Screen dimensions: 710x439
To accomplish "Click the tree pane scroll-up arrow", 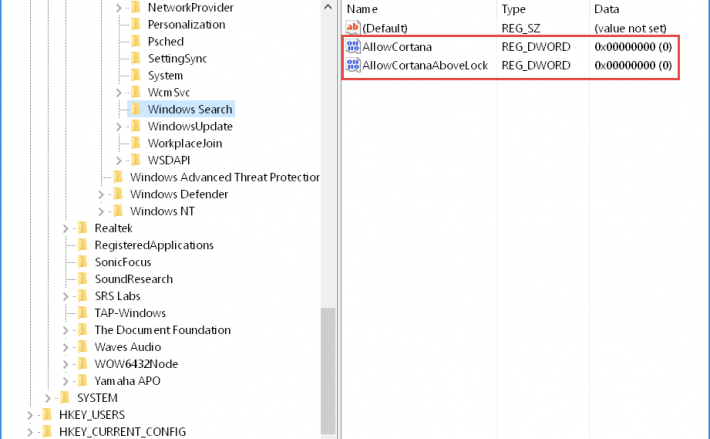I will [328, 7].
